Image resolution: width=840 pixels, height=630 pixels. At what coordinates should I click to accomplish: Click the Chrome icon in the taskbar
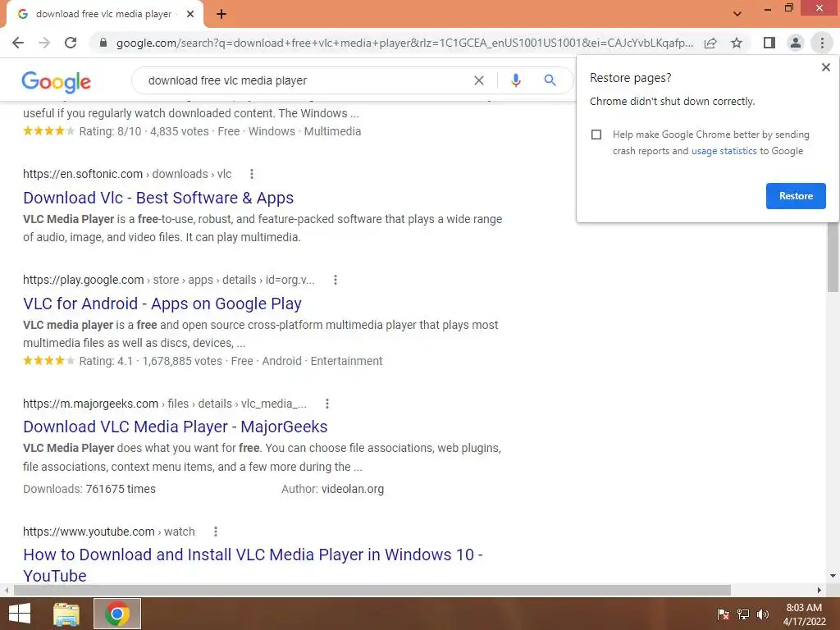[x=117, y=614]
